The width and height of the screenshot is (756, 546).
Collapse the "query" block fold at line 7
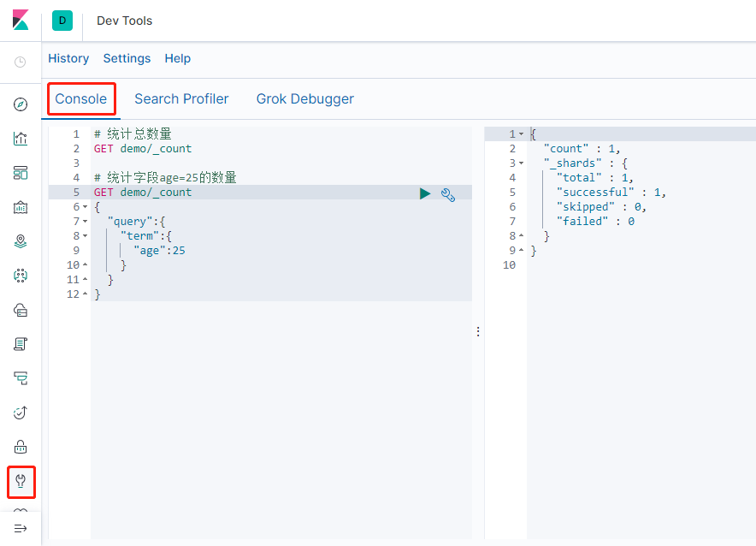(x=85, y=222)
